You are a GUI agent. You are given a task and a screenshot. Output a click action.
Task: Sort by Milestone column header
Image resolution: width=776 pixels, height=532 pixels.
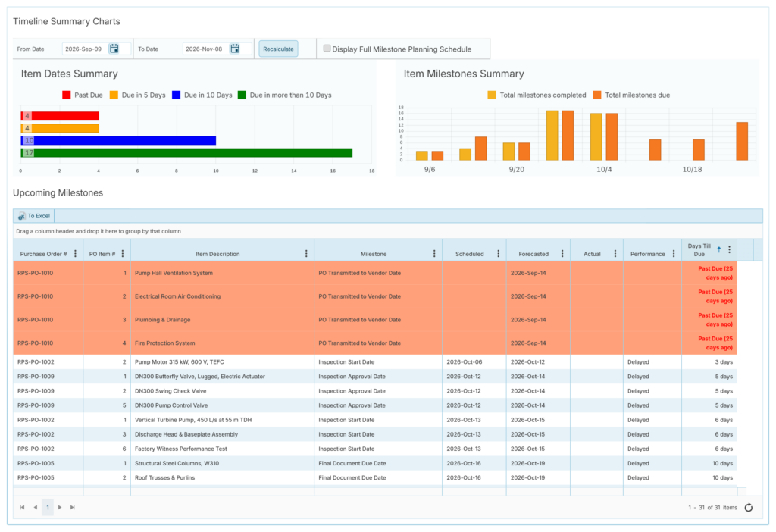click(x=374, y=254)
